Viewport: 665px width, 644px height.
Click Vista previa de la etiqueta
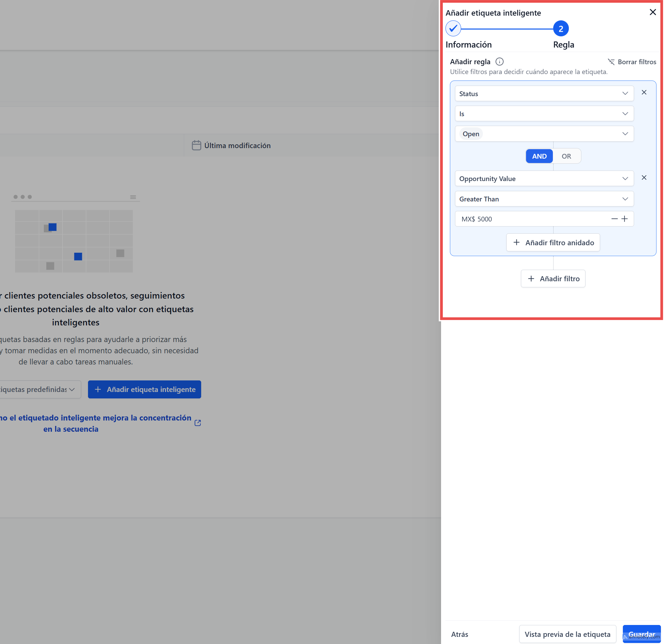pyautogui.click(x=567, y=634)
